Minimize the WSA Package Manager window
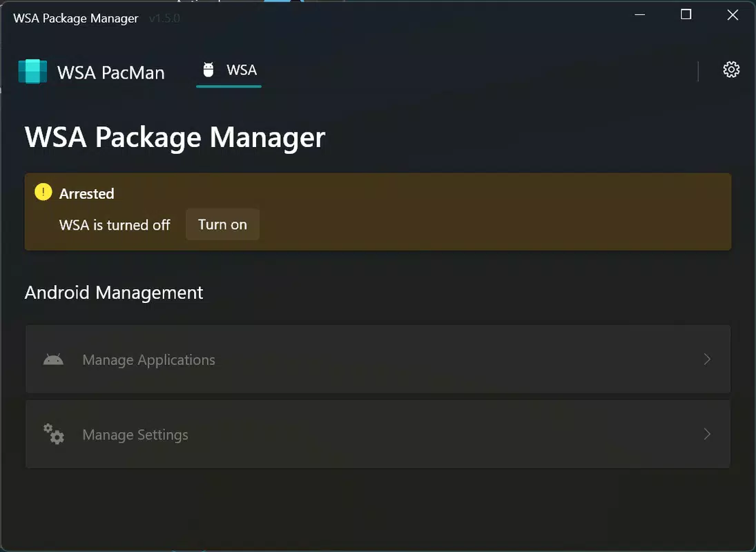Viewport: 756px width, 552px height. click(x=640, y=15)
